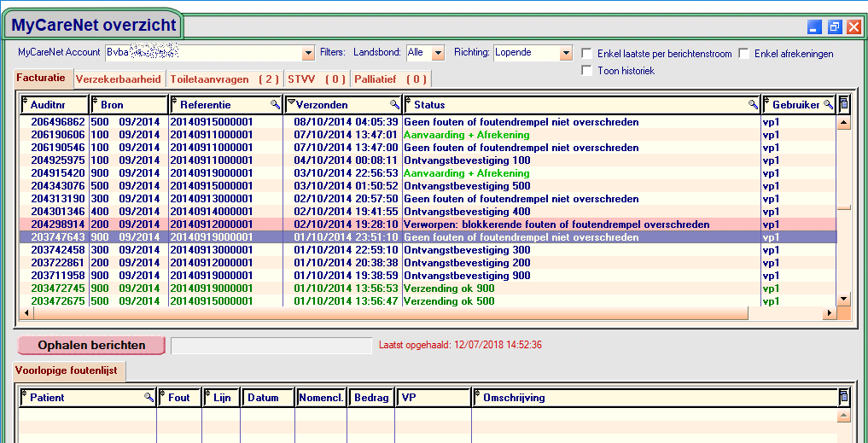The image size is (868, 443).
Task: Enable 'Enkel laatste per berichtenstroom' checkbox
Action: tap(586, 54)
